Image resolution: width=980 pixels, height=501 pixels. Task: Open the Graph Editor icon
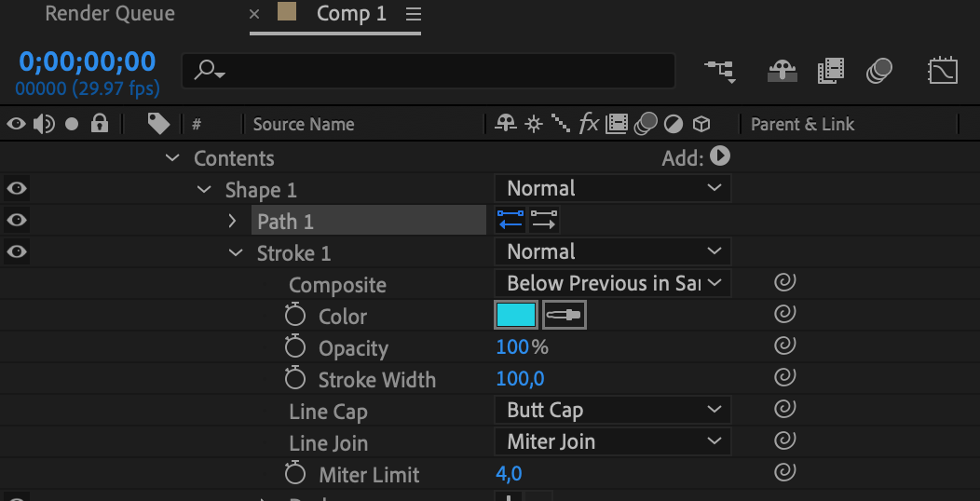click(x=943, y=71)
